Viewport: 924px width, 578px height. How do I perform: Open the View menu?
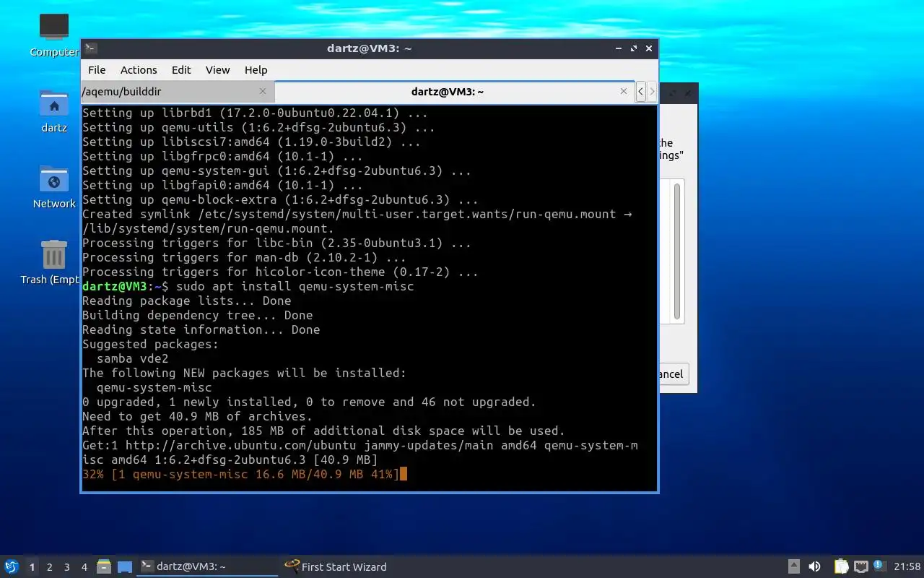click(217, 70)
